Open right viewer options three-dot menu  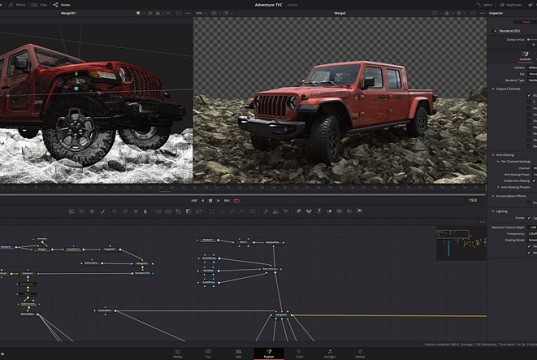(482, 13)
